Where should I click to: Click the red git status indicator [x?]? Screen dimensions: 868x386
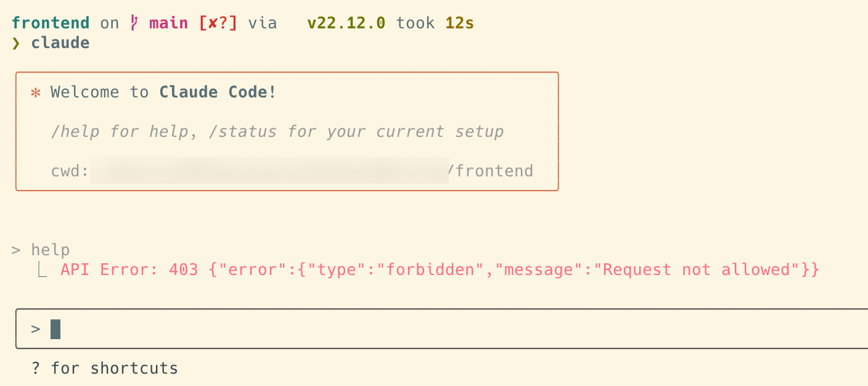coord(218,23)
